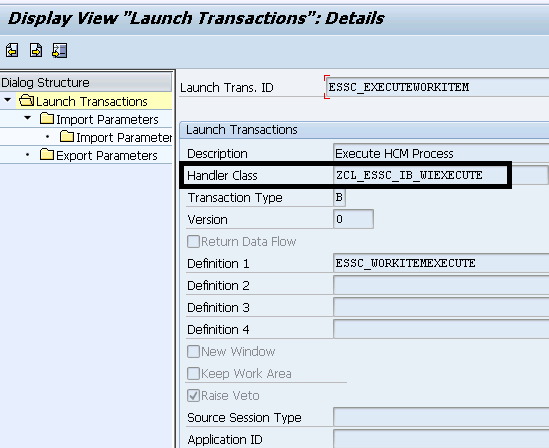549x448 pixels.
Task: Select the Export Parameters folder icon
Action: 47,154
